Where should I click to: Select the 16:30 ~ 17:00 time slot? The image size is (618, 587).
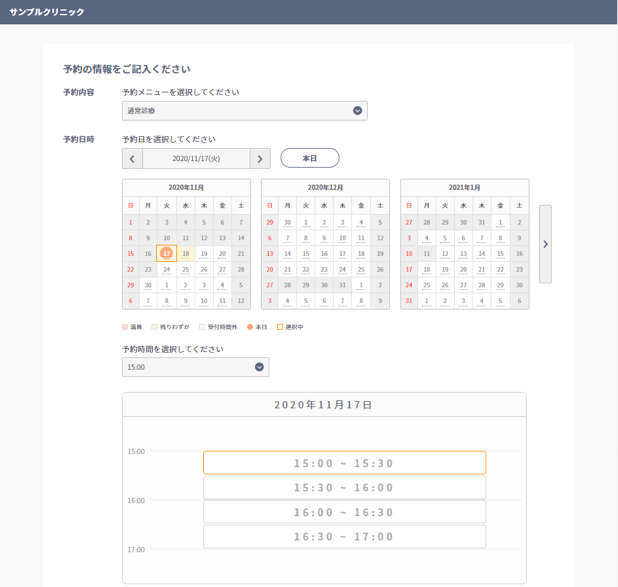(344, 537)
